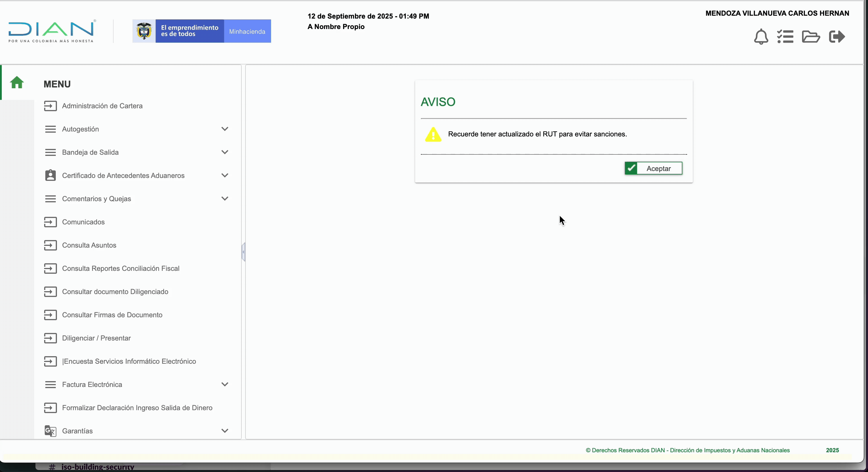
Task: Click Factura Electrónica list icon
Action: coord(51,385)
